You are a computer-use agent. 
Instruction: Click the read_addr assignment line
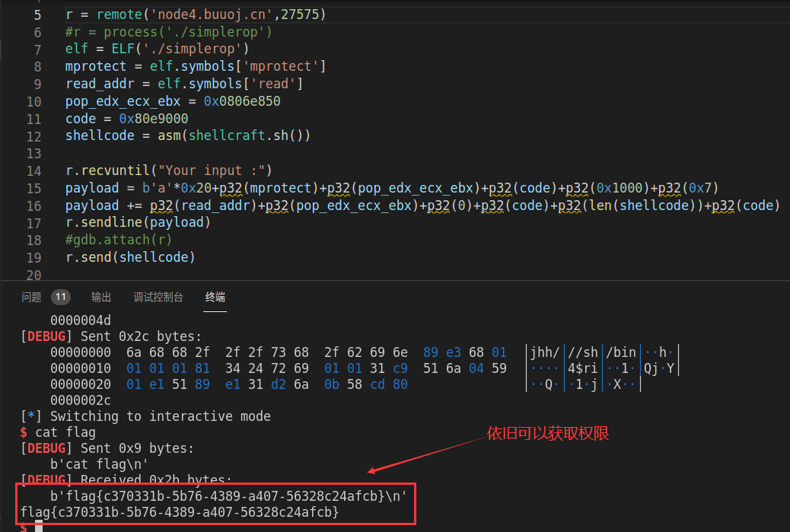(x=184, y=84)
